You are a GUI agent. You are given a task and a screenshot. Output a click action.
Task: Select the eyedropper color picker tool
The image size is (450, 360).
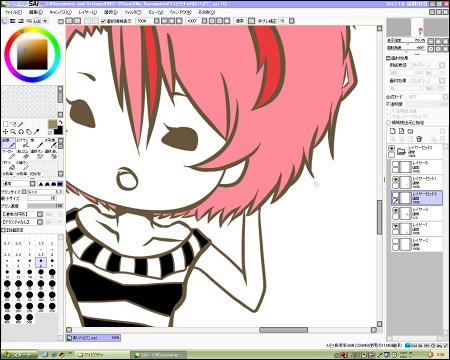tap(36, 132)
